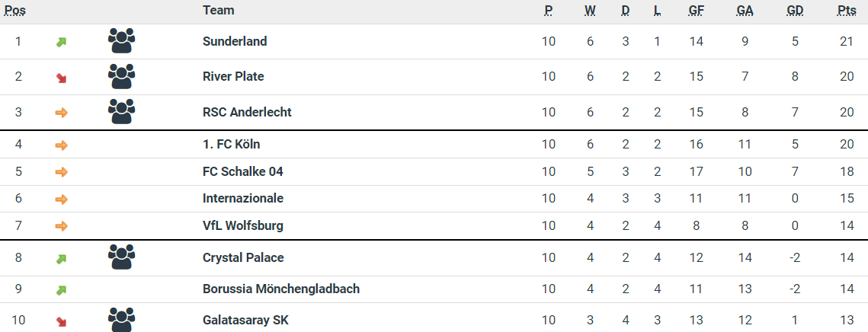This screenshot has width=868, height=332.
Task: Click the orange arrow beside 1. FC Köln
Action: (x=62, y=145)
